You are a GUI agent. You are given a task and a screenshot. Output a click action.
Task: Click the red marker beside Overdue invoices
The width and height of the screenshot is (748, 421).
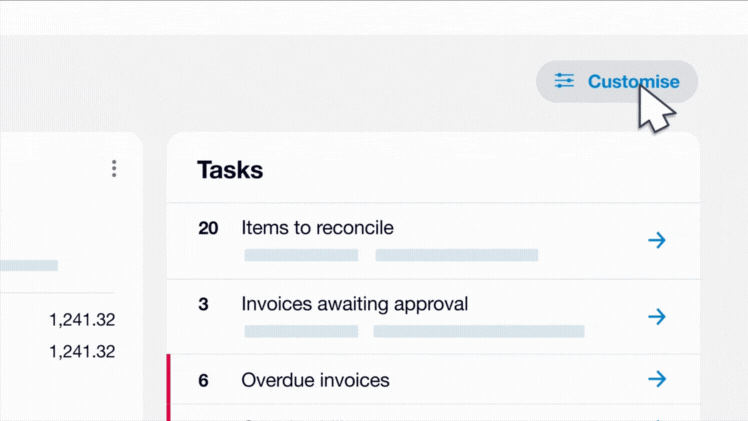coord(168,388)
